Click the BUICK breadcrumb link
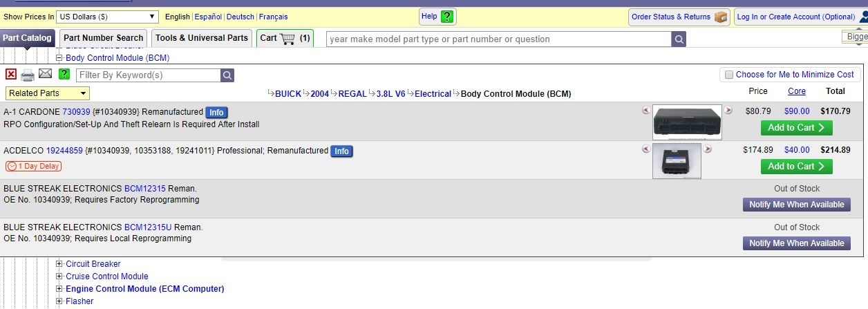The image size is (868, 309). click(288, 94)
